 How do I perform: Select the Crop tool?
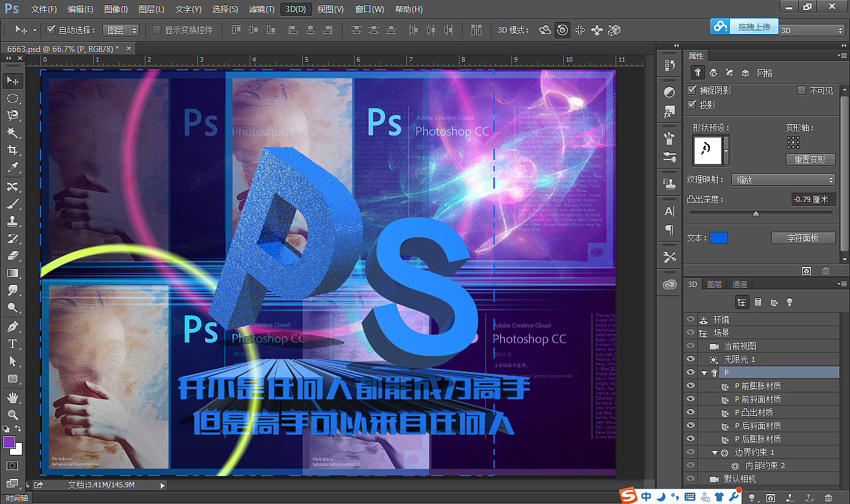13,150
